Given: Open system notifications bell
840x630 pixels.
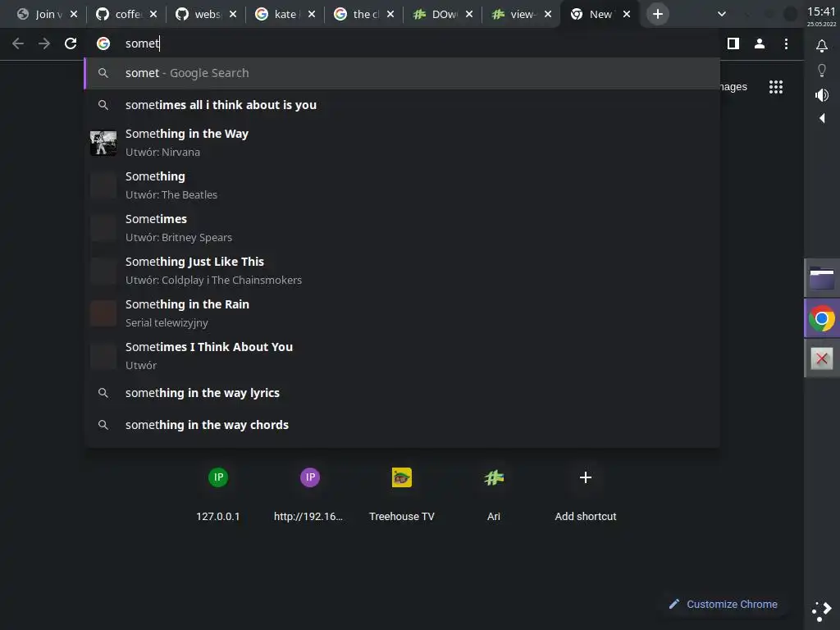Looking at the screenshot, I should tap(822, 46).
